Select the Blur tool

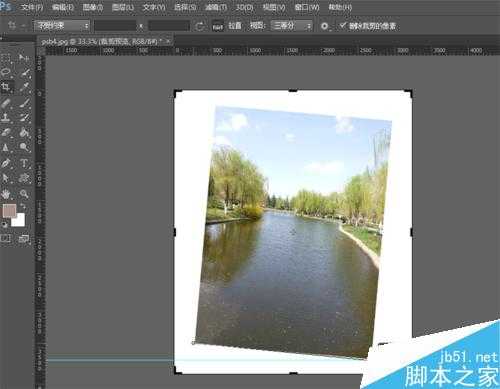6,147
